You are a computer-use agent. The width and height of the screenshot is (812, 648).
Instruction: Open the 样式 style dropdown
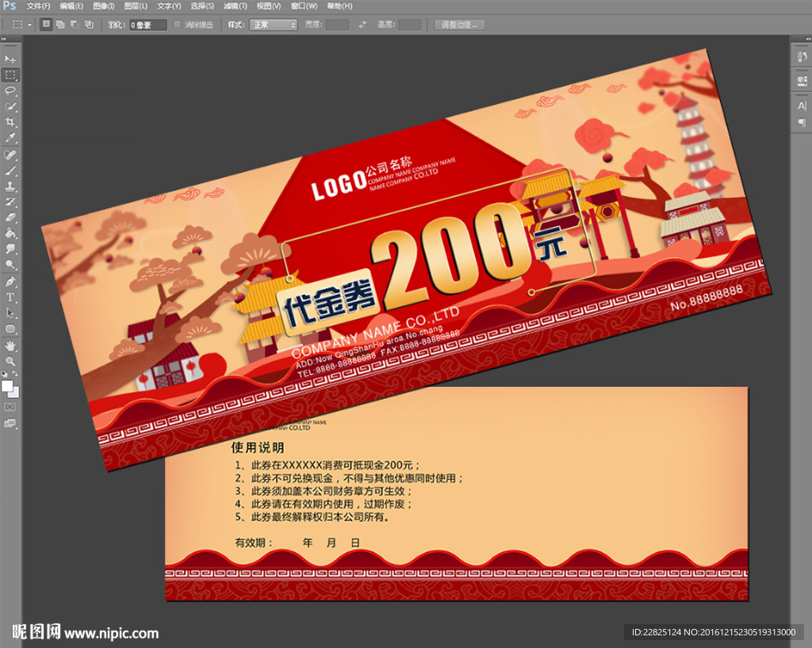pyautogui.click(x=274, y=25)
